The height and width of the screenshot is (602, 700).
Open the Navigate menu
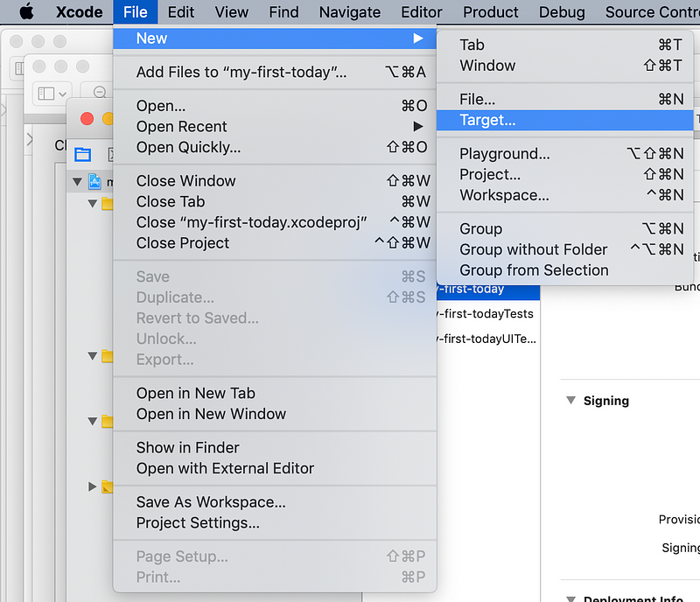(349, 12)
